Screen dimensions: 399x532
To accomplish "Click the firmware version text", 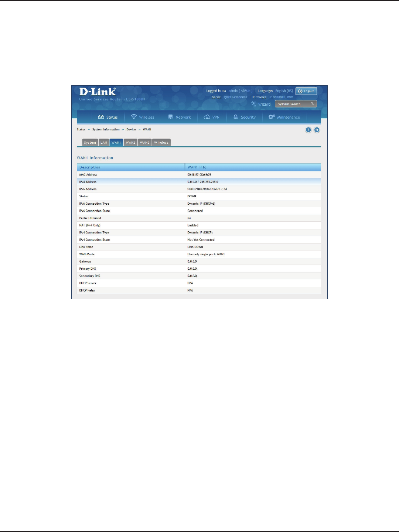I will (281, 98).
